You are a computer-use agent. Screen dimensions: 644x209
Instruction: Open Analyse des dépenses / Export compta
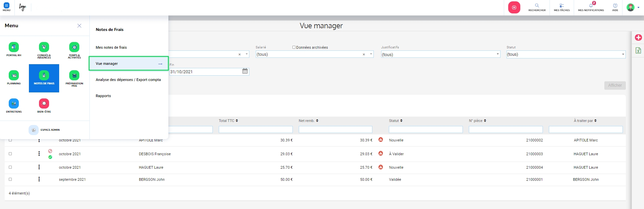point(128,80)
